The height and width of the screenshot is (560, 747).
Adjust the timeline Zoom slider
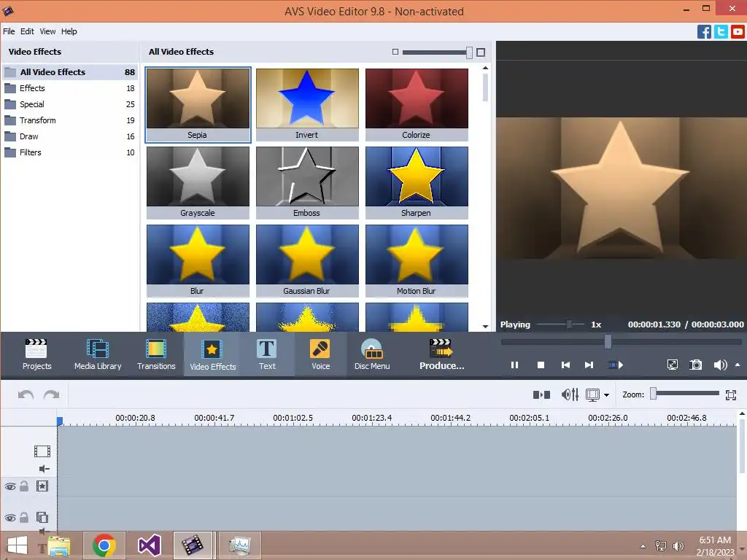point(653,393)
